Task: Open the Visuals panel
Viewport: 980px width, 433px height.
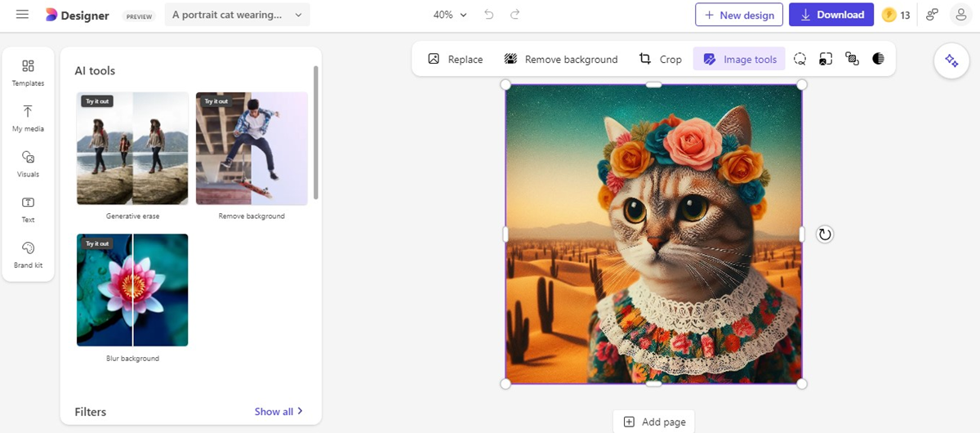Action: 28,163
